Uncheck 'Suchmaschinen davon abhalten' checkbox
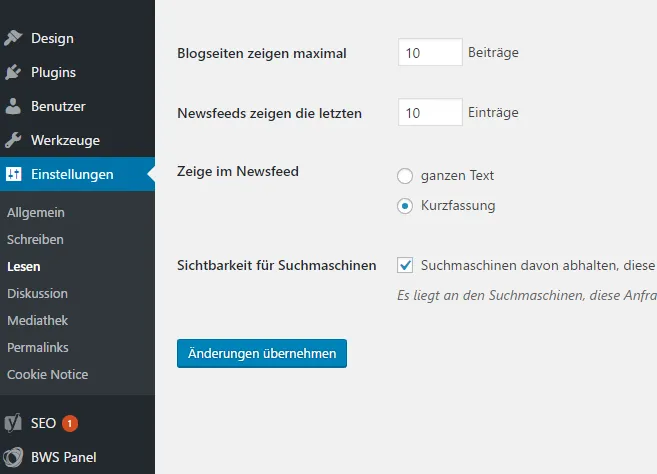 click(405, 265)
